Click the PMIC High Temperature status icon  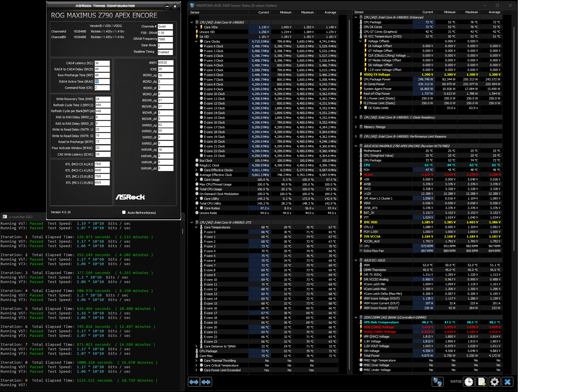click(x=361, y=360)
